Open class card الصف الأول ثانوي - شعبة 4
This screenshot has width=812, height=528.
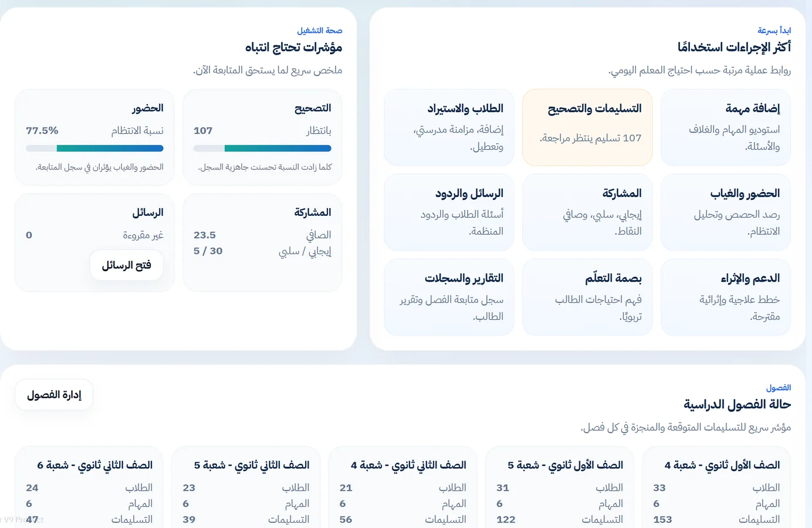click(716, 487)
